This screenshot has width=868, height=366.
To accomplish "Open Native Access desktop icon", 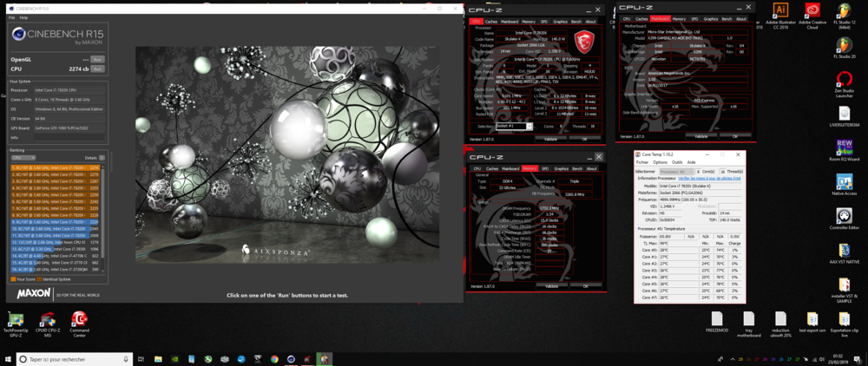I will click(844, 184).
